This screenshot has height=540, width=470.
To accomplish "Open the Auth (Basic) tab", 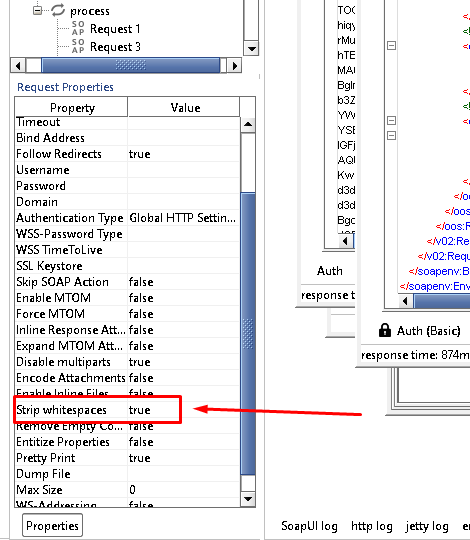I will (428, 331).
